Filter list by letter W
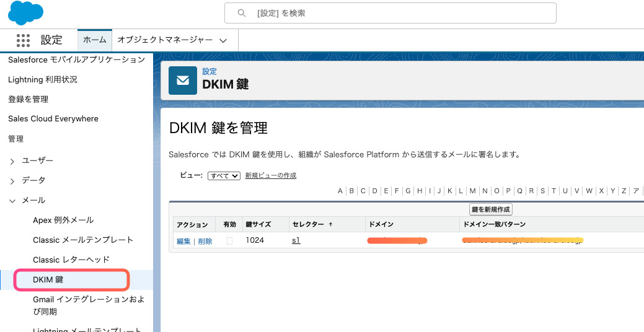Screen dimensions: 644x332 pos(589,191)
